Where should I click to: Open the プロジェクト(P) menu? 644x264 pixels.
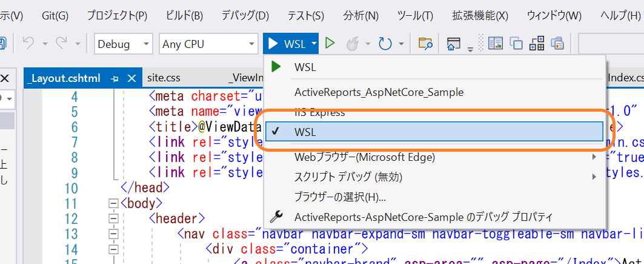[117, 16]
